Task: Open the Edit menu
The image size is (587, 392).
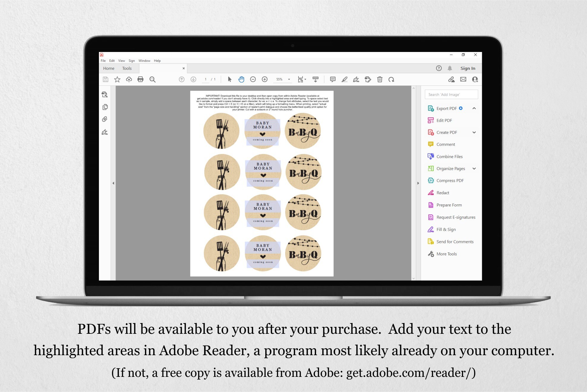Action: (112, 61)
